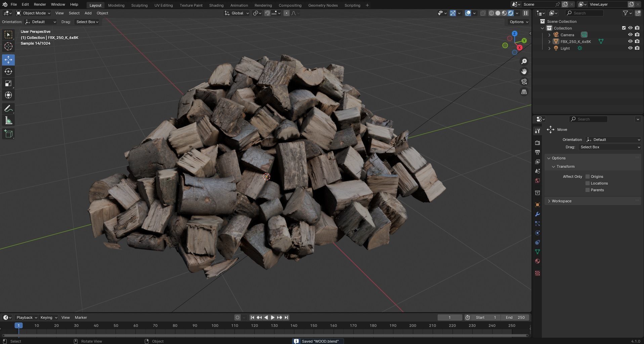Select the Select Box tool in the toolbar
The width and height of the screenshot is (644, 344).
[x=8, y=35]
